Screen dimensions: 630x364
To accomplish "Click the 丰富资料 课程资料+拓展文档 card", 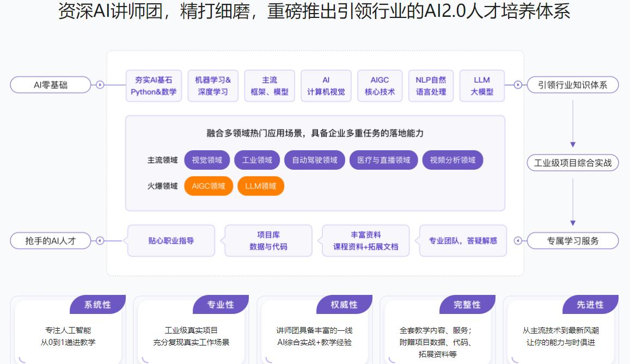I will [x=365, y=240].
